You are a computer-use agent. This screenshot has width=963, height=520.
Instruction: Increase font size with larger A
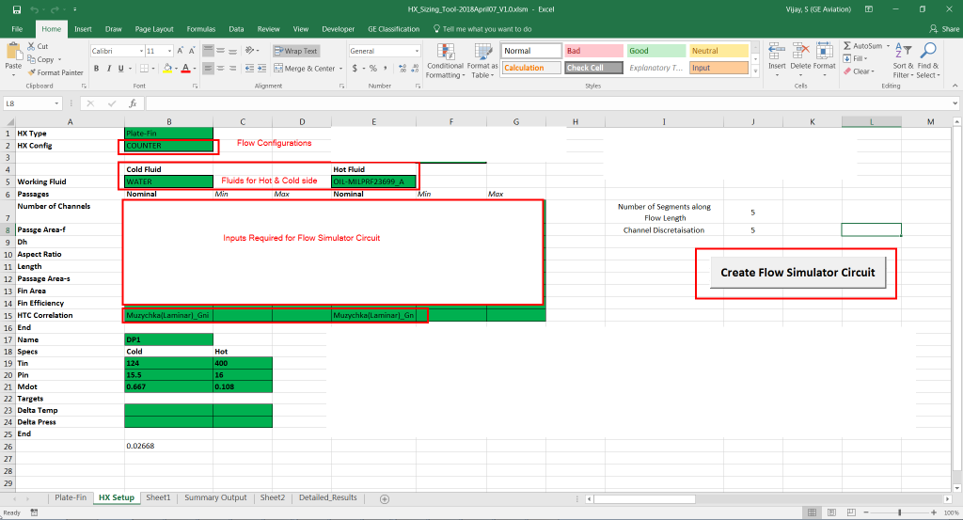[180, 51]
